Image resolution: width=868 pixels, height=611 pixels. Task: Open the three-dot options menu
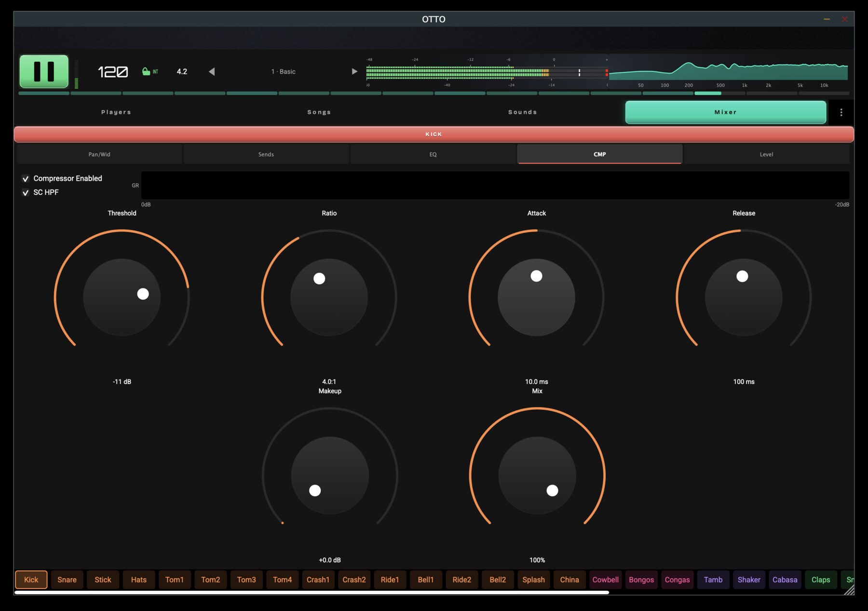pos(841,112)
